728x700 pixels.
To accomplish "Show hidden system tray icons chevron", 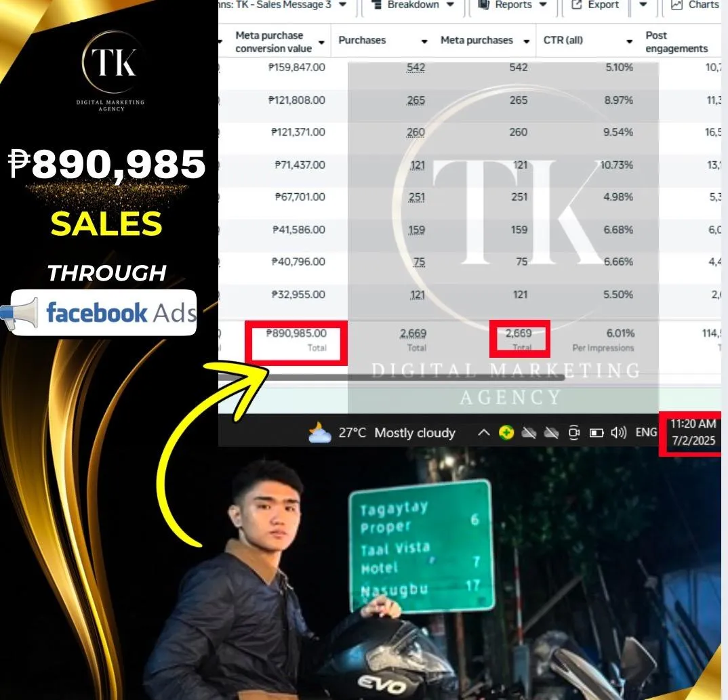I will point(483,432).
